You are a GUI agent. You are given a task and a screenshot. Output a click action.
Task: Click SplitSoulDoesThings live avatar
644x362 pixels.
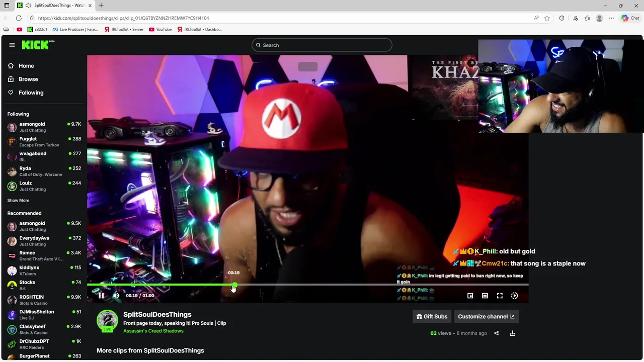(x=107, y=321)
